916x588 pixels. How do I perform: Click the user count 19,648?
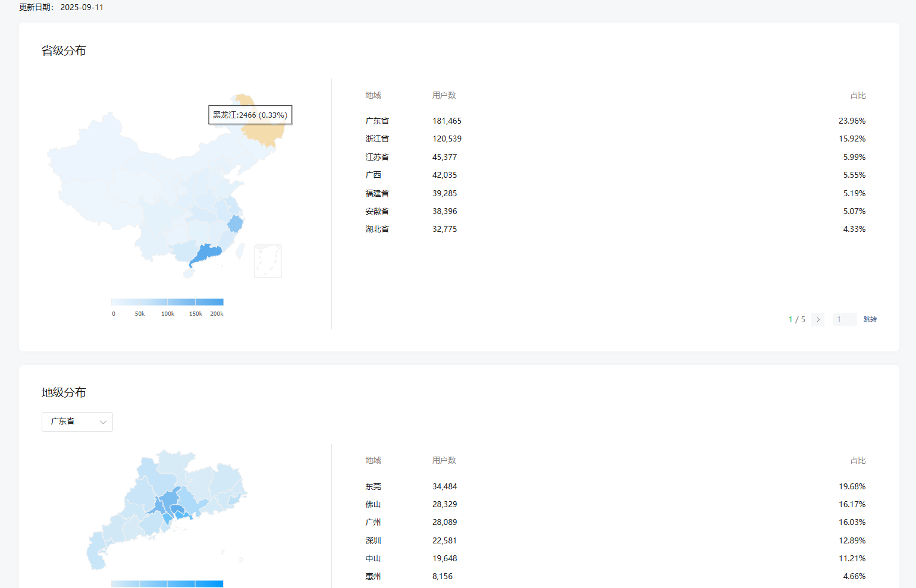click(x=445, y=558)
